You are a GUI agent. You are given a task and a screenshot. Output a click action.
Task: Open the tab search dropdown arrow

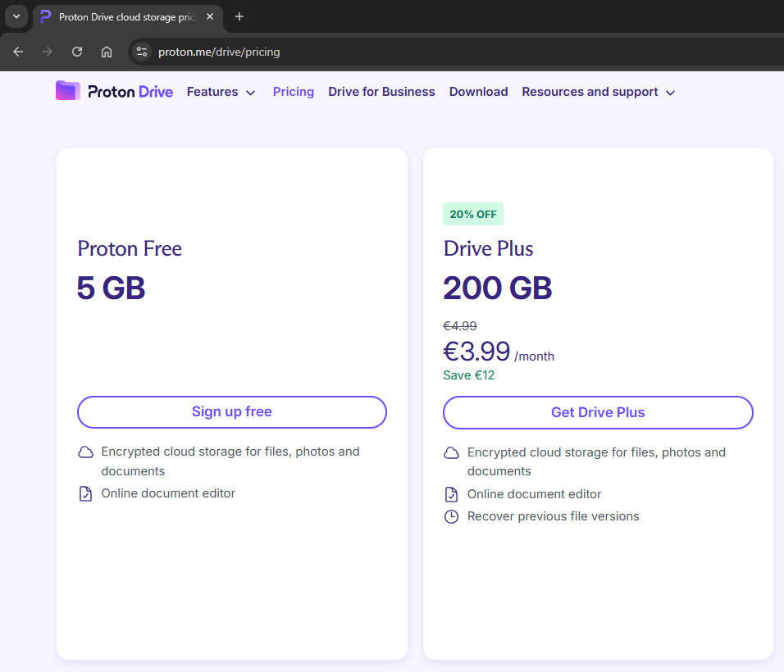tap(16, 16)
